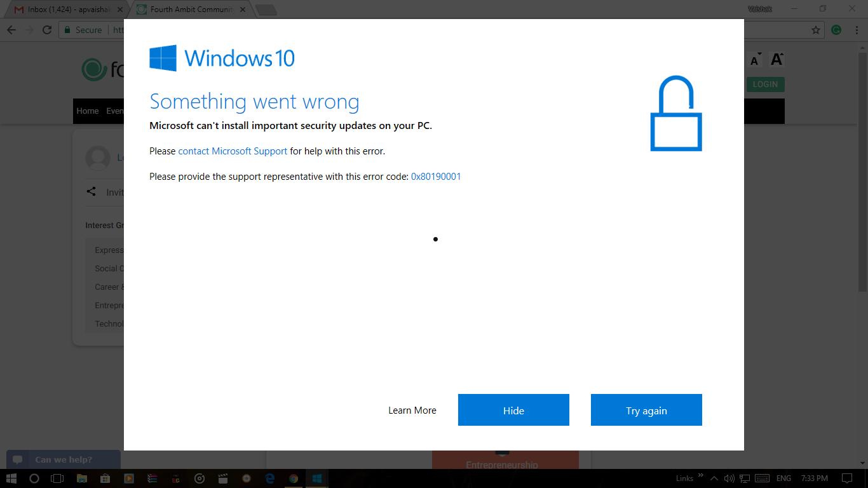Click the Windows 10 logo in dialog
Viewport: 868px width, 488px height.
pos(222,58)
